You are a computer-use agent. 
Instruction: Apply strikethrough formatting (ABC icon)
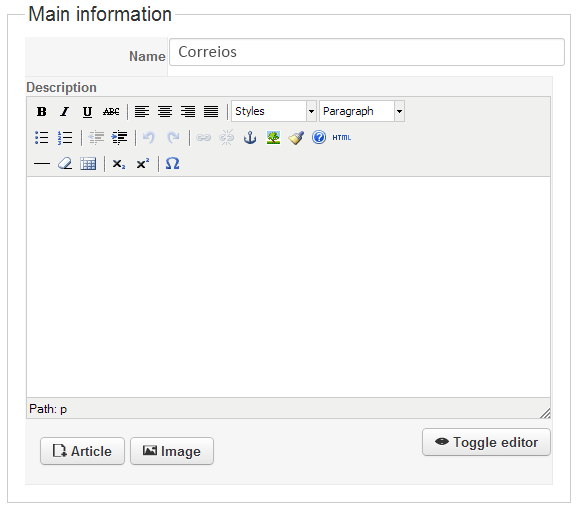click(x=111, y=111)
